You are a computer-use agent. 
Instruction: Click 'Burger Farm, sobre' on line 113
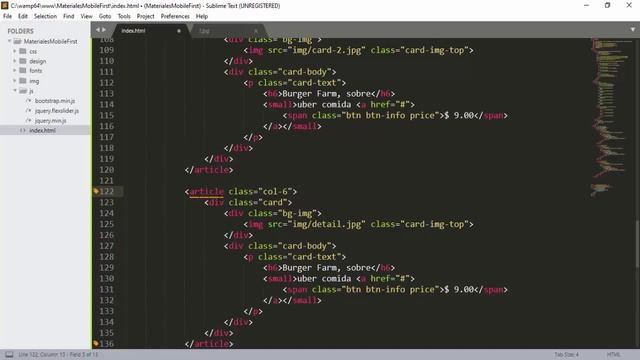pos(327,93)
